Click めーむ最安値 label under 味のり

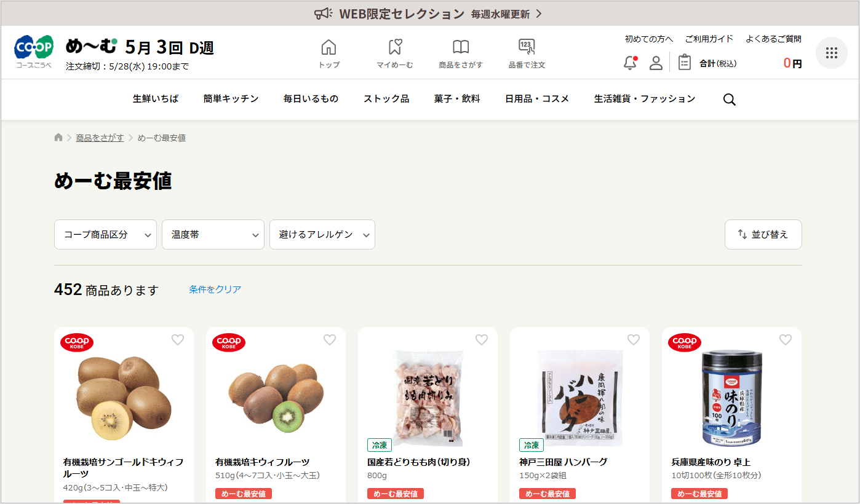(x=699, y=494)
